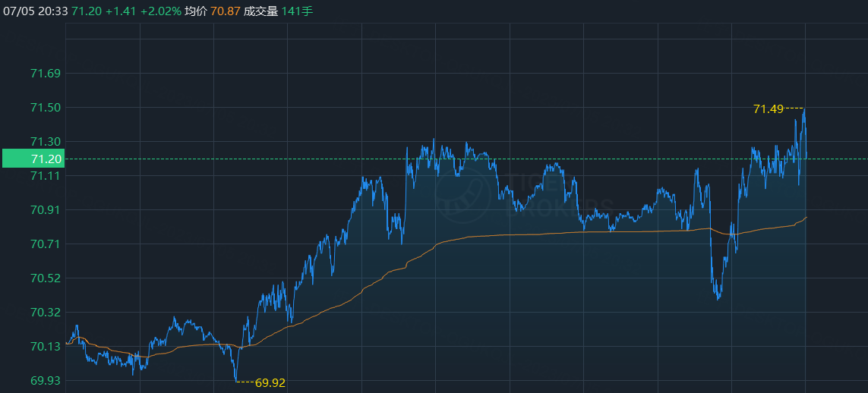
Task: Click the 71.11 axis label
Action: click(46, 176)
